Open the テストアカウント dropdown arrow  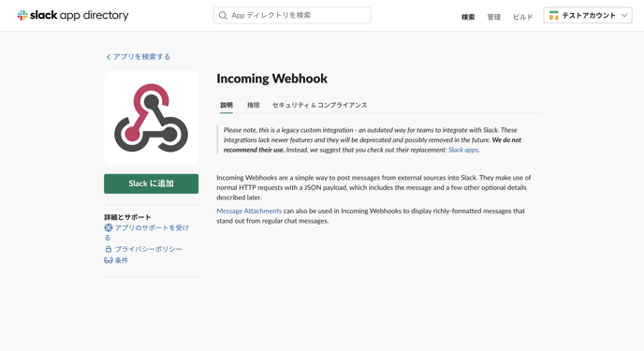624,16
